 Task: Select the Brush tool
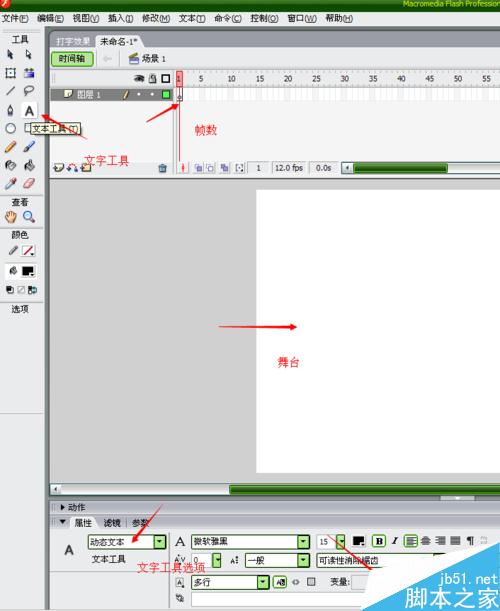point(29,147)
